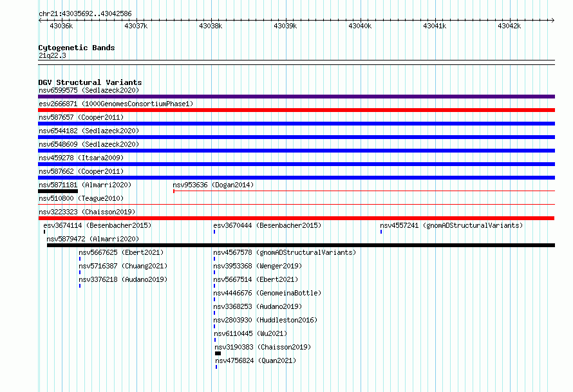Open nsv4557241 (gnomADStructuralVariants) label
Image resolution: width=573 pixels, height=392 pixels.
point(451,225)
